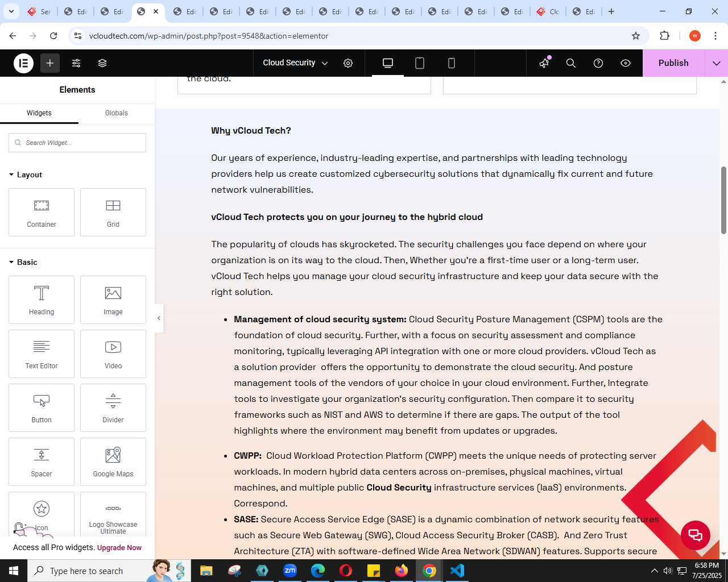Select the Button widget
Screen dimensions: 728x582
click(42, 408)
